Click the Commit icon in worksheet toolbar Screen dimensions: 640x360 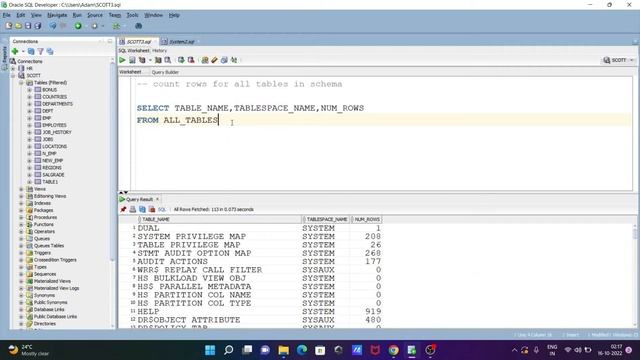click(x=181, y=60)
